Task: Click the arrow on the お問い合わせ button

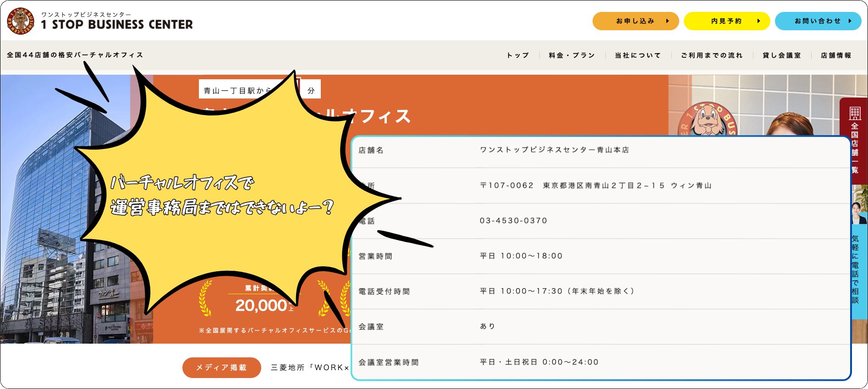Action: (850, 21)
